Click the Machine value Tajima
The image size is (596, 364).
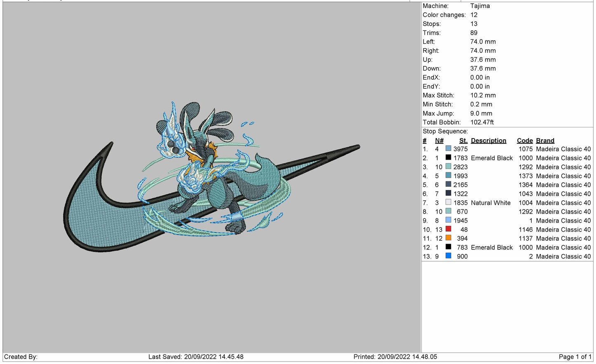click(x=480, y=6)
